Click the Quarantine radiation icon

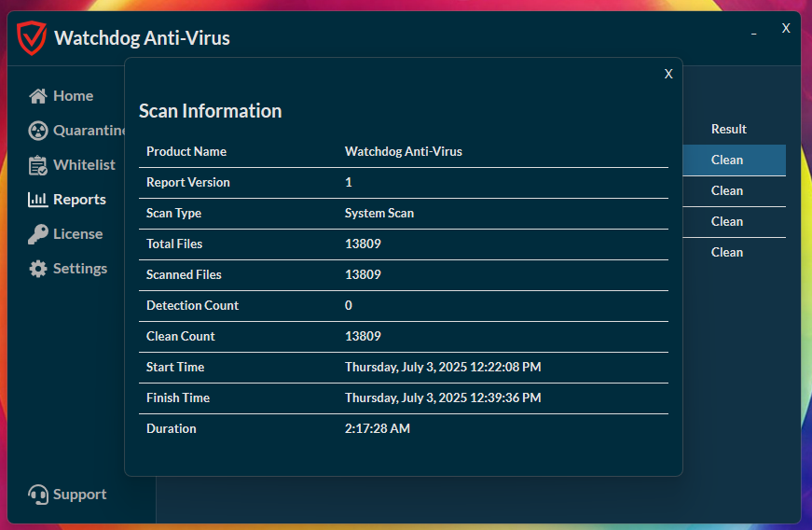click(x=38, y=131)
